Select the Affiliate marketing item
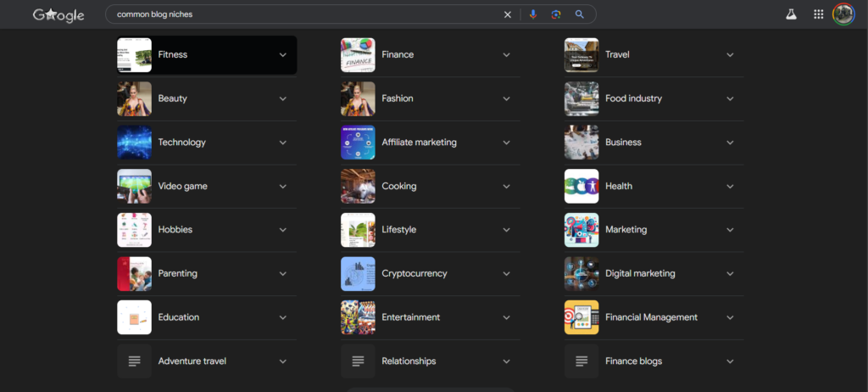The width and height of the screenshot is (868, 392). [x=419, y=143]
